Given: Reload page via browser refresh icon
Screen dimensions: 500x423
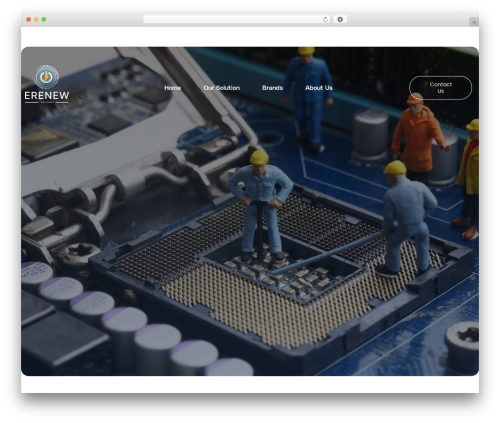Looking at the screenshot, I should [325, 19].
